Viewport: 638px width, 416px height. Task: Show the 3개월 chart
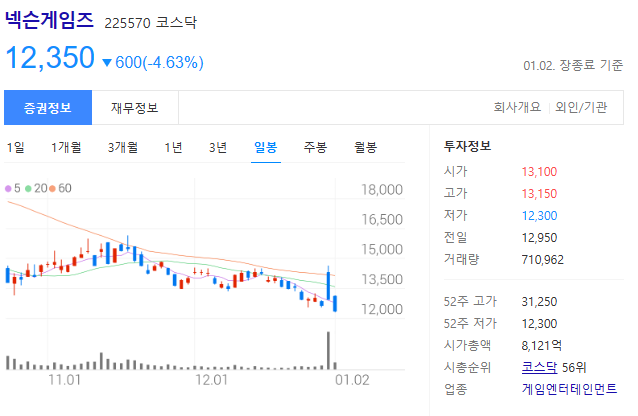[122, 147]
